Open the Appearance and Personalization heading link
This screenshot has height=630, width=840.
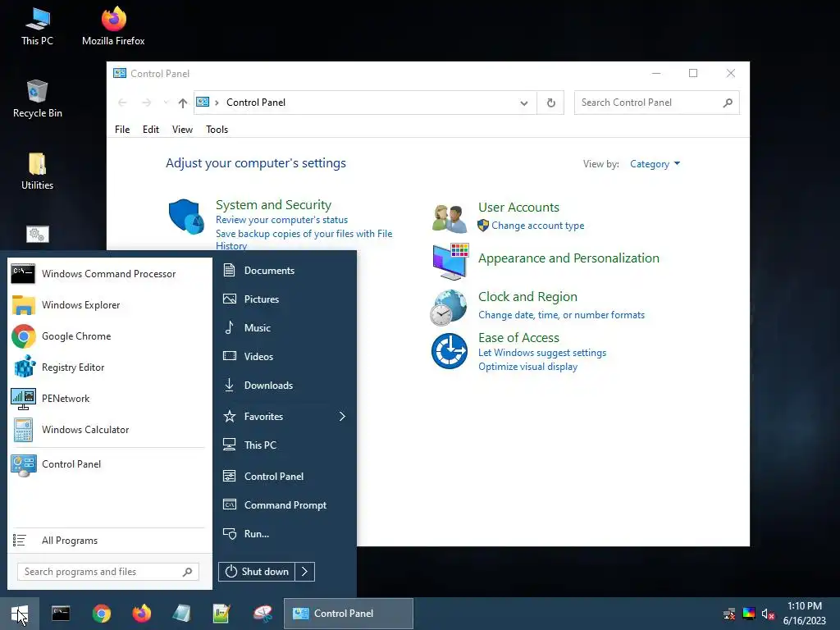click(568, 258)
